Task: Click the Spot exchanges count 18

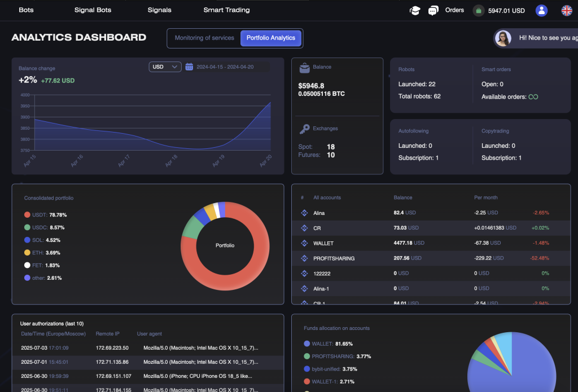Action: pyautogui.click(x=331, y=147)
